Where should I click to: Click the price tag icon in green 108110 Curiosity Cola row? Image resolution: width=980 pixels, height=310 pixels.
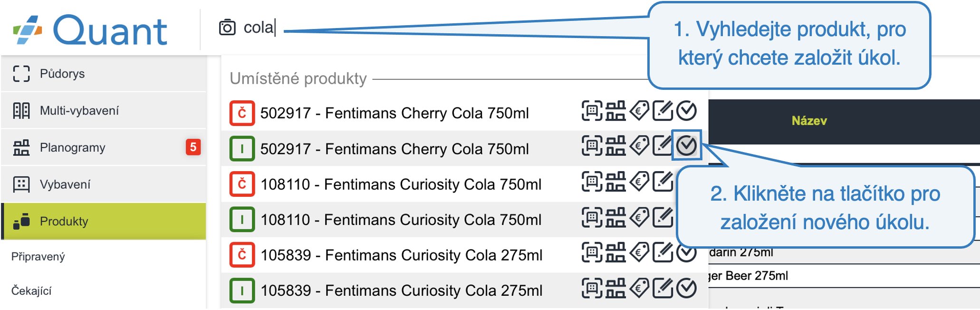click(639, 217)
